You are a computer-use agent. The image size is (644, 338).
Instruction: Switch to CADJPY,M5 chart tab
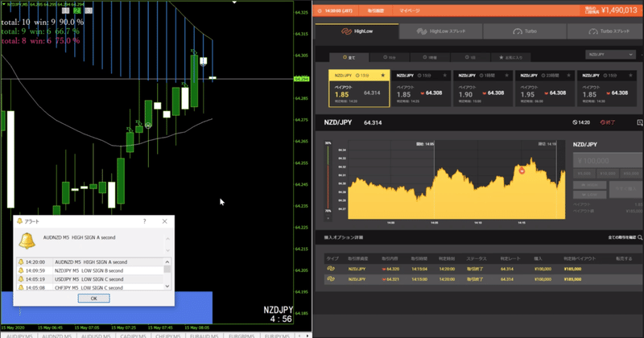[133, 336]
